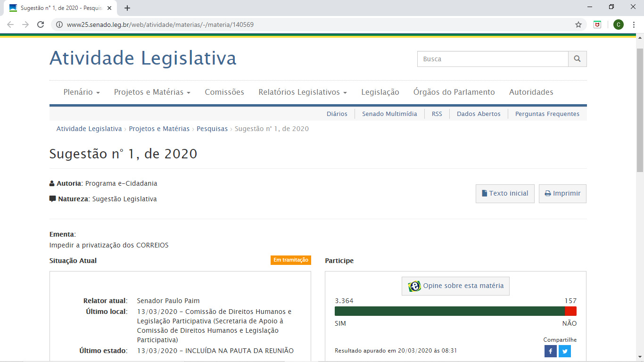The width and height of the screenshot is (644, 362).
Task: Click the Em tramitação status badge
Action: tap(291, 260)
